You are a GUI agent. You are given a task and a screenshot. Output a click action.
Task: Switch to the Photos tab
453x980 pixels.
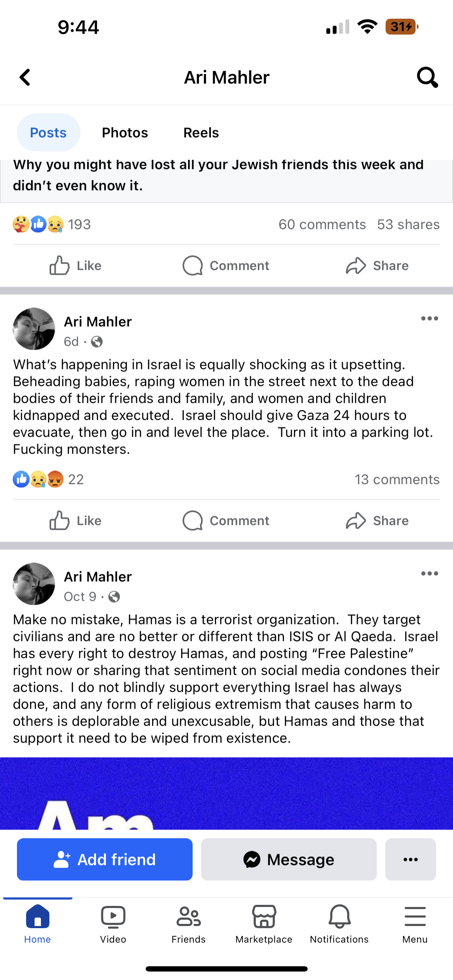(x=125, y=132)
